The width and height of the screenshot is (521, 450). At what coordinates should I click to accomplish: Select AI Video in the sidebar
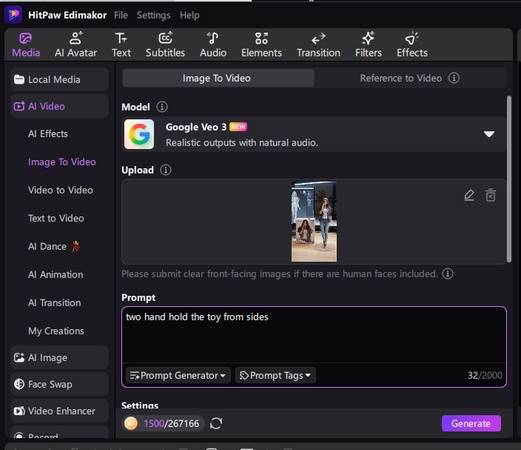[x=59, y=106]
